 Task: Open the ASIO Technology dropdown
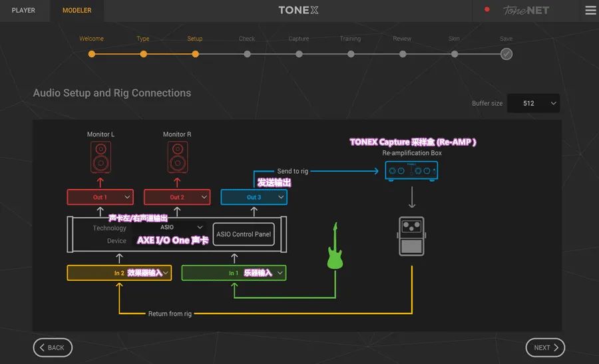(169, 228)
